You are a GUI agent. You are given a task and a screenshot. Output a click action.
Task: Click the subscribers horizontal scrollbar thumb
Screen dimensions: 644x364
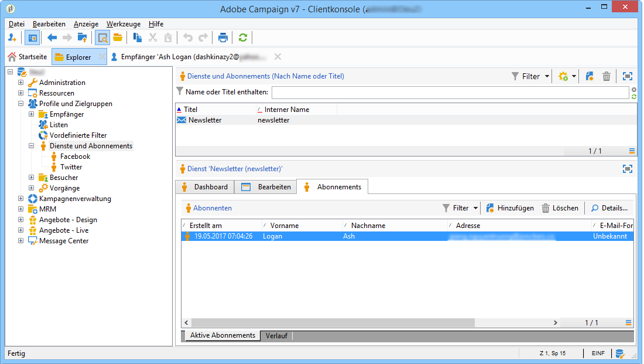[333, 323]
